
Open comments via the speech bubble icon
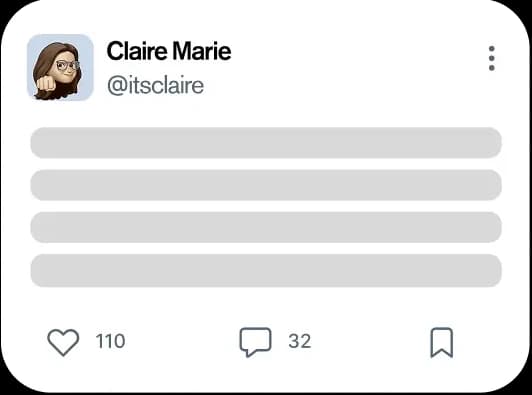click(255, 342)
